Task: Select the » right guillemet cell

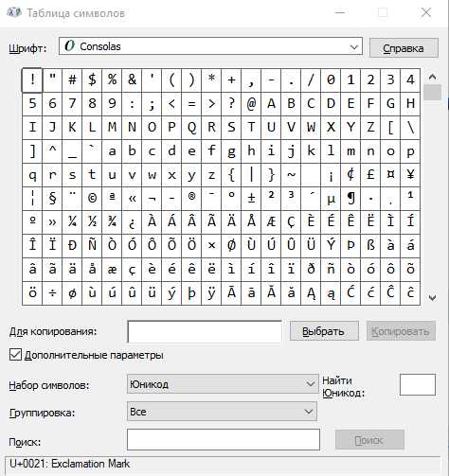Action: 52,222
